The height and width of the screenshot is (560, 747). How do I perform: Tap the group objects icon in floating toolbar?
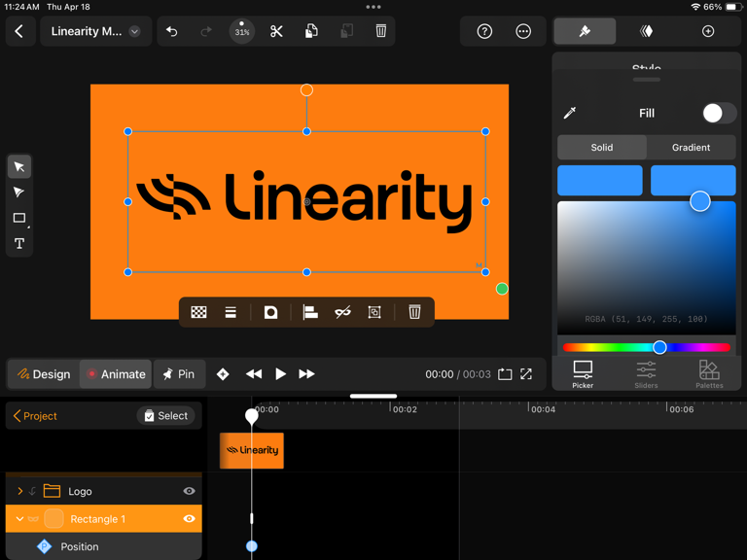pos(374,312)
